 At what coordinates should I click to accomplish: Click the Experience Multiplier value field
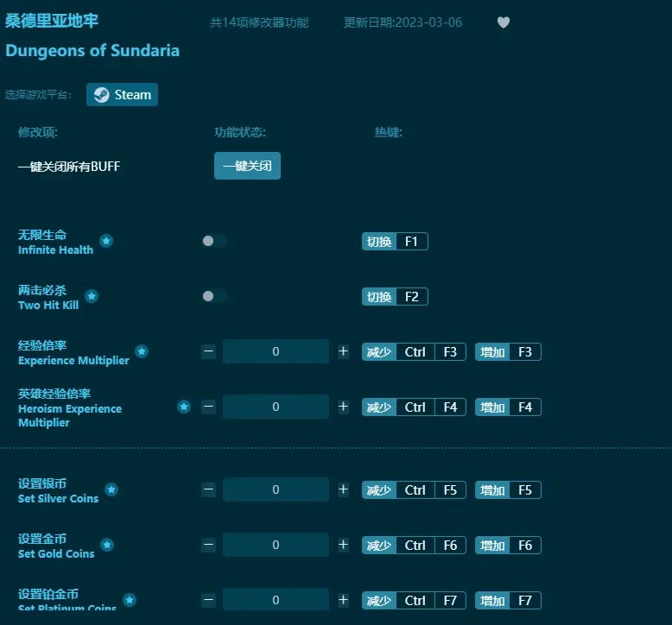click(276, 351)
